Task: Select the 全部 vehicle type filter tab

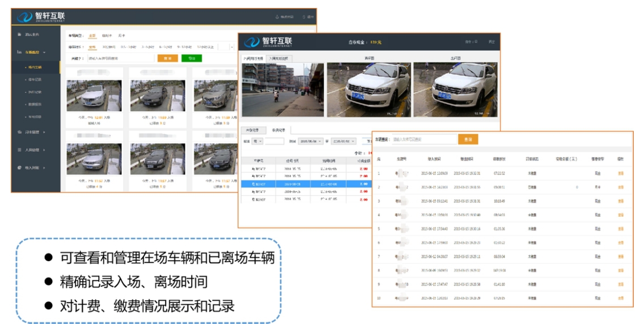Action: point(92,36)
